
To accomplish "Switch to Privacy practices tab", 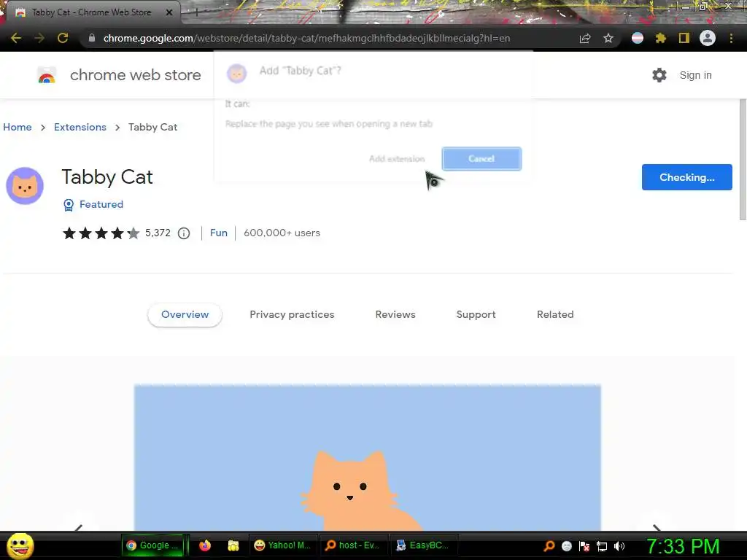I will (x=292, y=314).
